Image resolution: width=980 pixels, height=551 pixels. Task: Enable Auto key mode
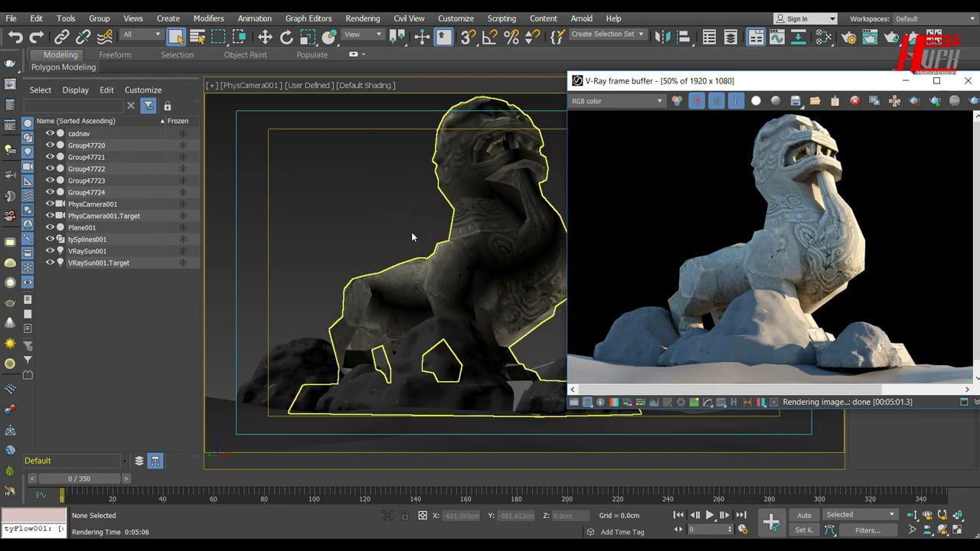tap(804, 515)
